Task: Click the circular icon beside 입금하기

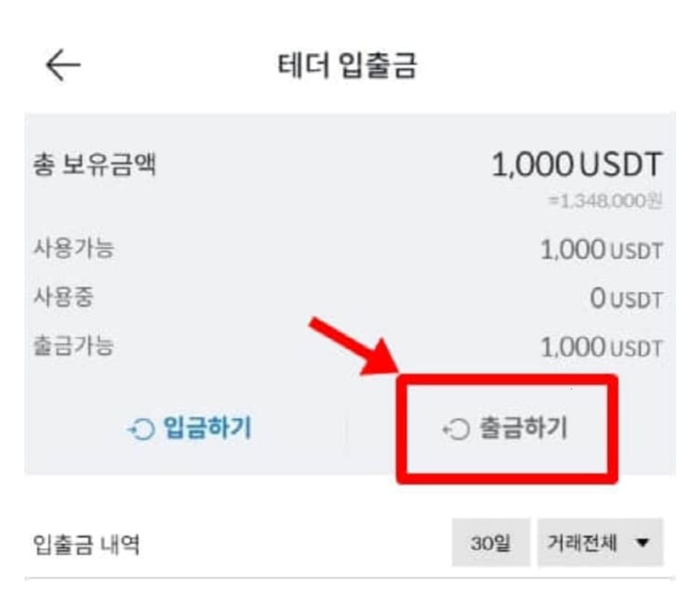Action: pos(141,429)
